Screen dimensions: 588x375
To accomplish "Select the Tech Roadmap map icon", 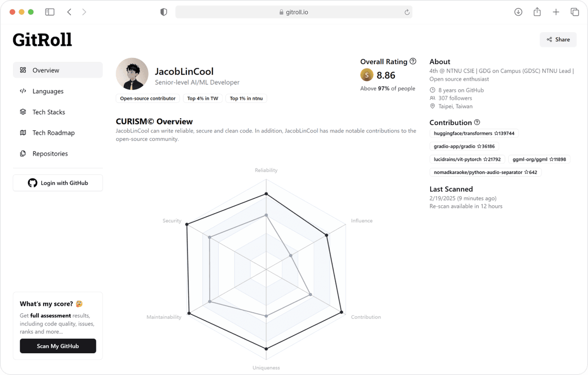I will click(x=23, y=132).
